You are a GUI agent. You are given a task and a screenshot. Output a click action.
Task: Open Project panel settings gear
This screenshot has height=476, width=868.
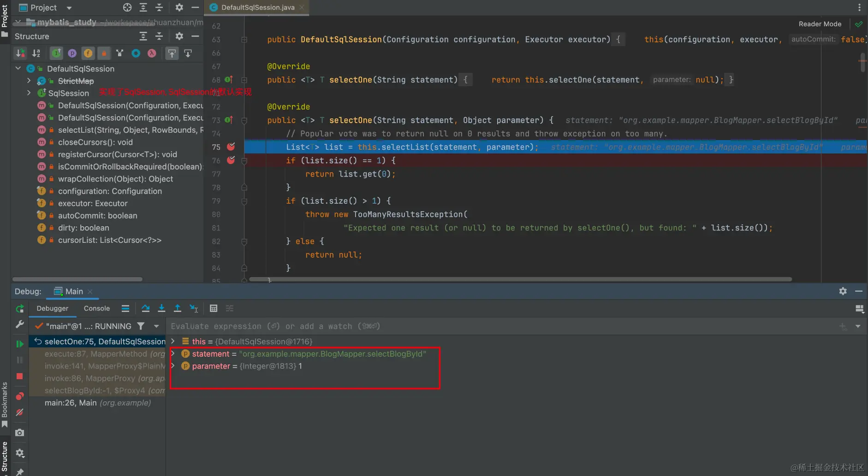[179, 7]
